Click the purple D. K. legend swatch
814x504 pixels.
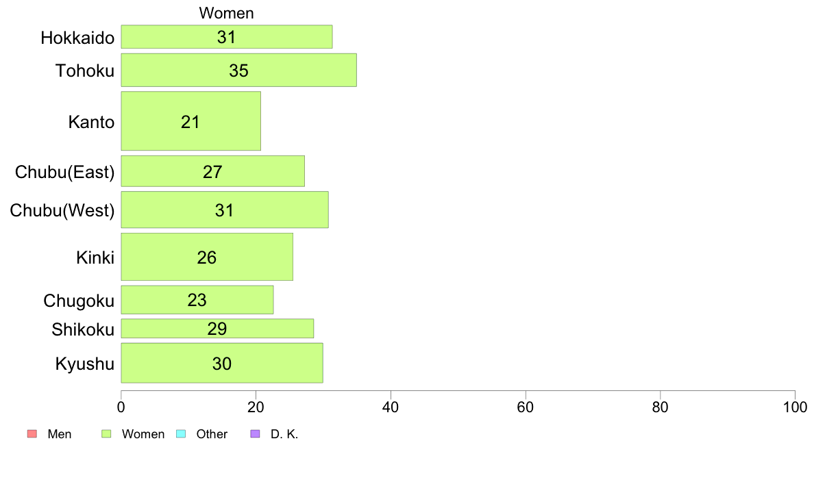tap(255, 434)
